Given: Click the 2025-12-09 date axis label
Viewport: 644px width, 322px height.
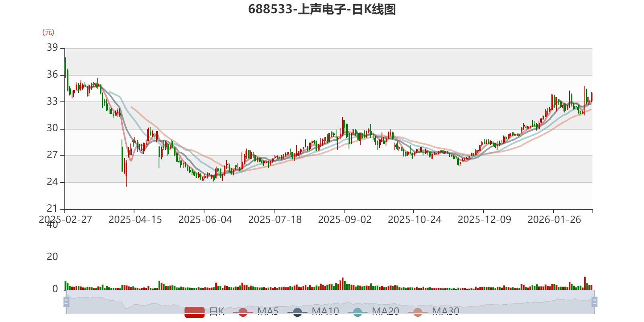Looking at the screenshot, I should tap(484, 219).
